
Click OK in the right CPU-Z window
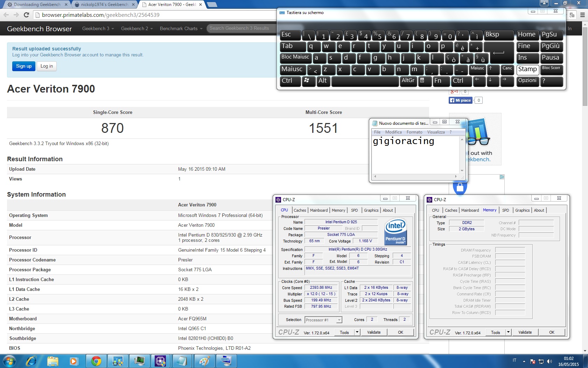(x=552, y=332)
